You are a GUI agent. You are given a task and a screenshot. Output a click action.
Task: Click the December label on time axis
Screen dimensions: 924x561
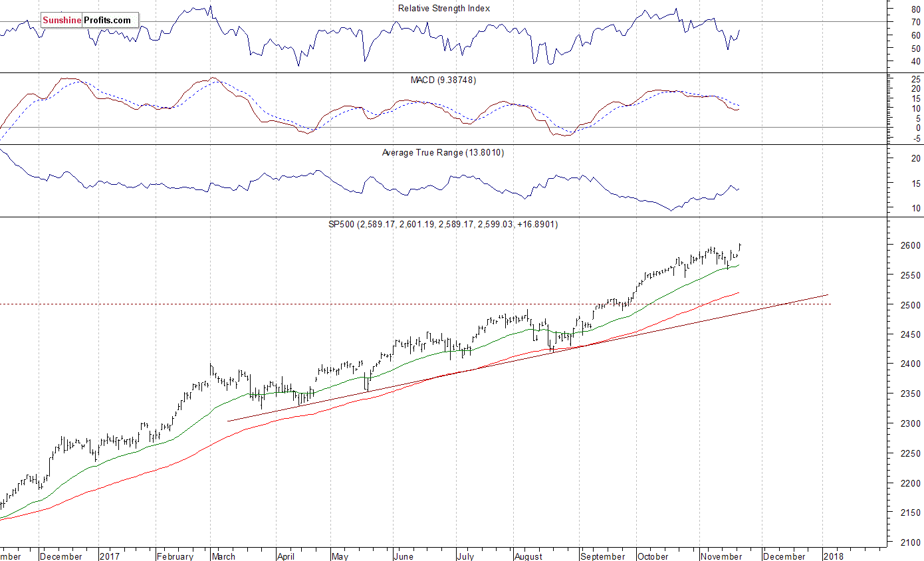(x=61, y=556)
